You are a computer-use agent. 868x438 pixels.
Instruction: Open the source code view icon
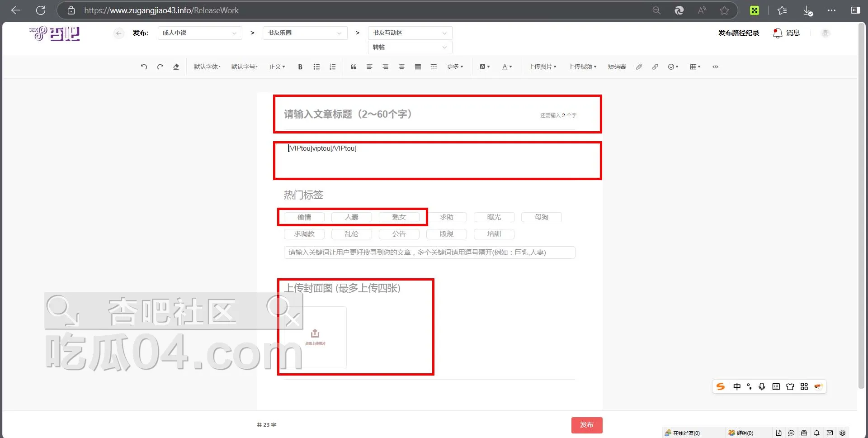point(715,67)
